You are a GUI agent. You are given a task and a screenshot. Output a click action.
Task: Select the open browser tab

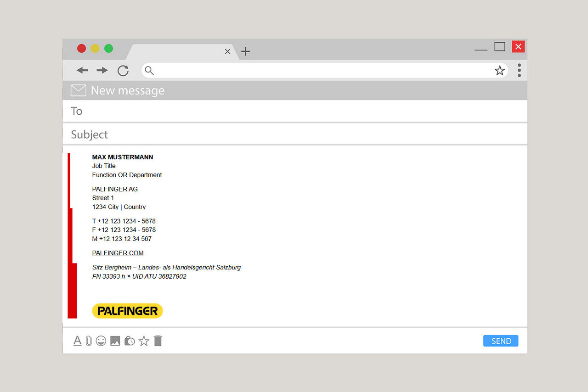(x=182, y=52)
